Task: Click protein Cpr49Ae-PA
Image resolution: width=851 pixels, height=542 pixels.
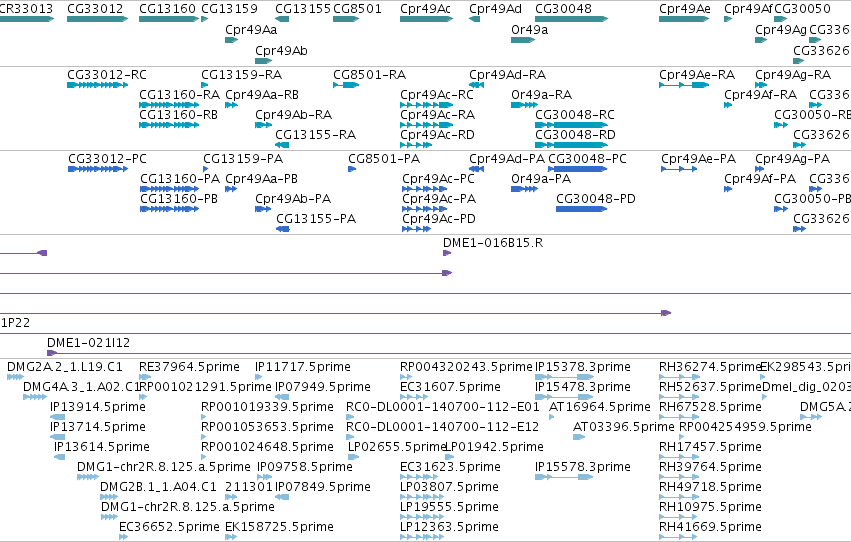Action: coord(698,159)
